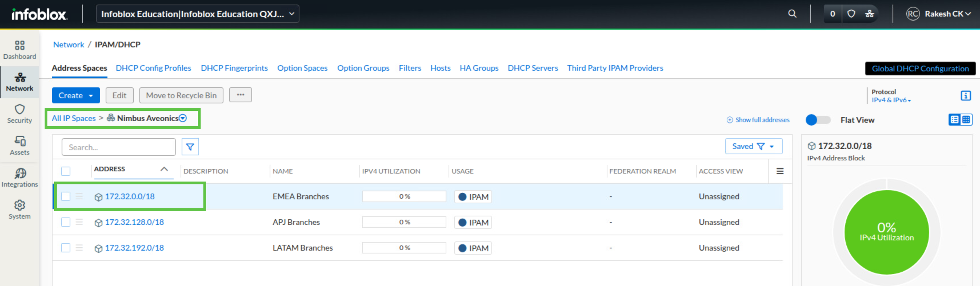Click the drag handle for 172.32.128.0/18 row
Image resolution: width=980 pixels, height=286 pixels.
pyautogui.click(x=79, y=222)
